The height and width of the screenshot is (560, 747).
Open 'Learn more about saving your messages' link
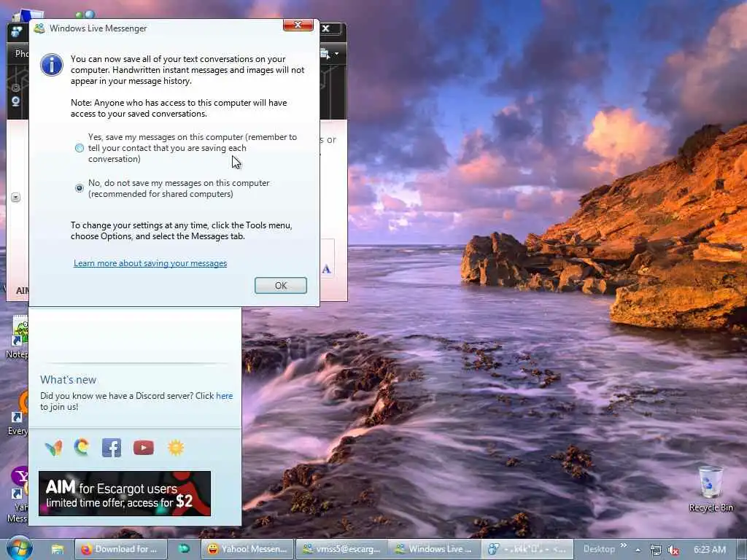[150, 263]
